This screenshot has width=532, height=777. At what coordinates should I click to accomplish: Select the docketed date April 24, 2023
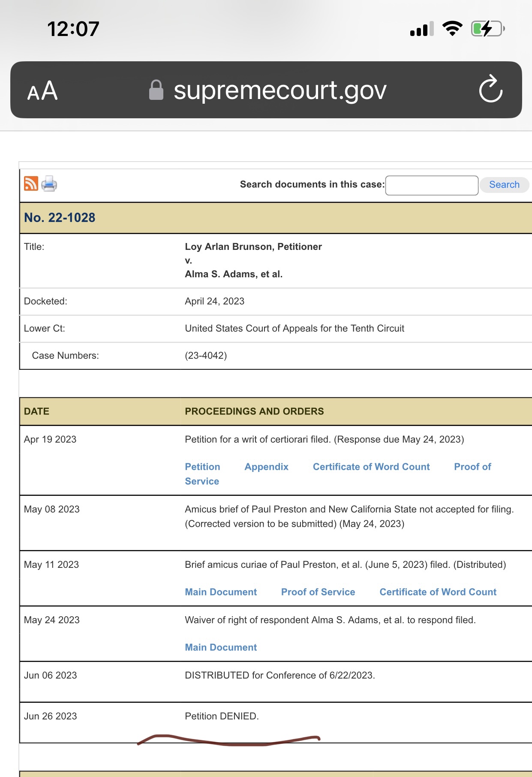[214, 301]
